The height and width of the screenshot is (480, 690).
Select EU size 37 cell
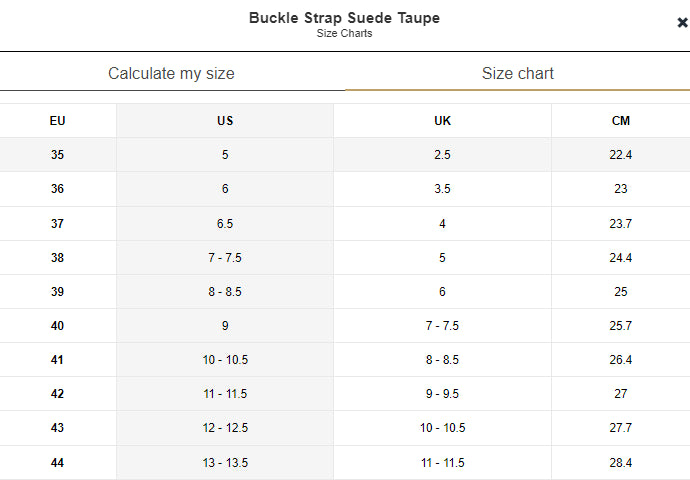point(57,224)
